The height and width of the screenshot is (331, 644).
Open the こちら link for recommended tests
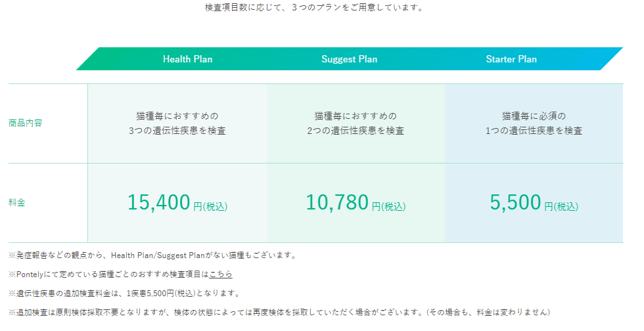pyautogui.click(x=221, y=274)
